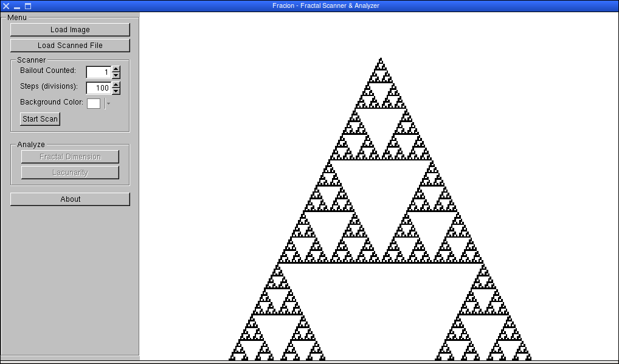Minimize the Fracion window
Screen dimensions: 619x364
[x=17, y=6]
